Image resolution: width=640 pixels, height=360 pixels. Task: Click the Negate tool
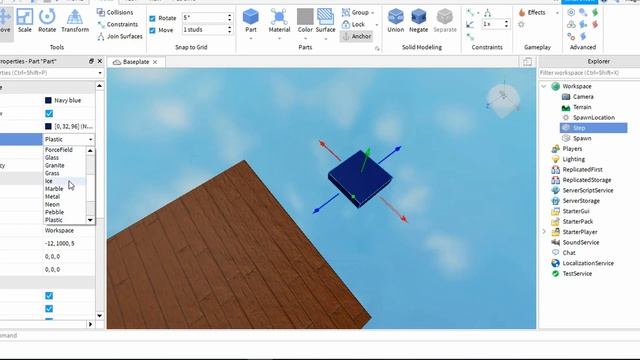[418, 20]
